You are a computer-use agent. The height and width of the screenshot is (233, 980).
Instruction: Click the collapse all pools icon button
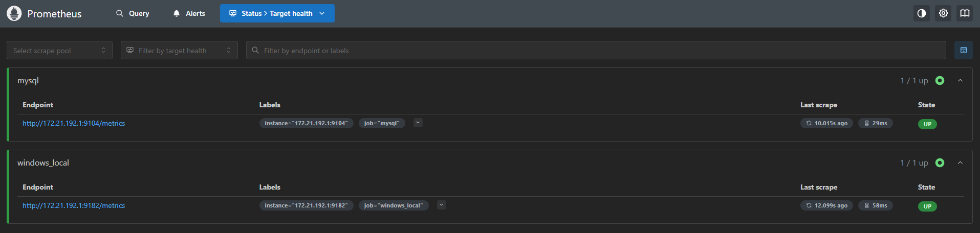(964, 50)
